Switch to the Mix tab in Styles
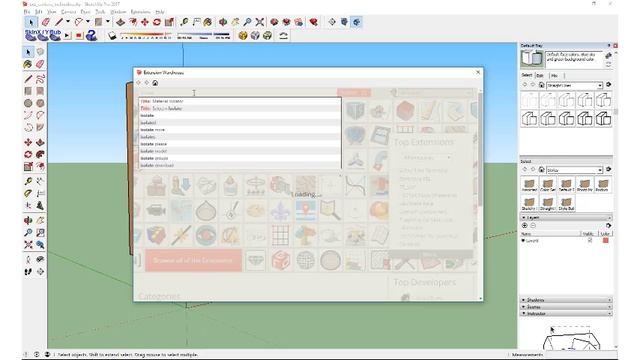The width and height of the screenshot is (640, 360). (x=554, y=76)
